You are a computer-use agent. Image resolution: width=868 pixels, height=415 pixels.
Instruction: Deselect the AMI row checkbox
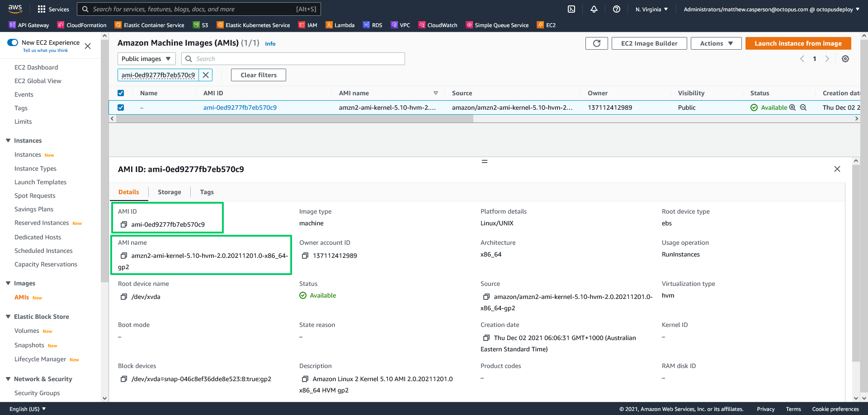[x=121, y=107]
